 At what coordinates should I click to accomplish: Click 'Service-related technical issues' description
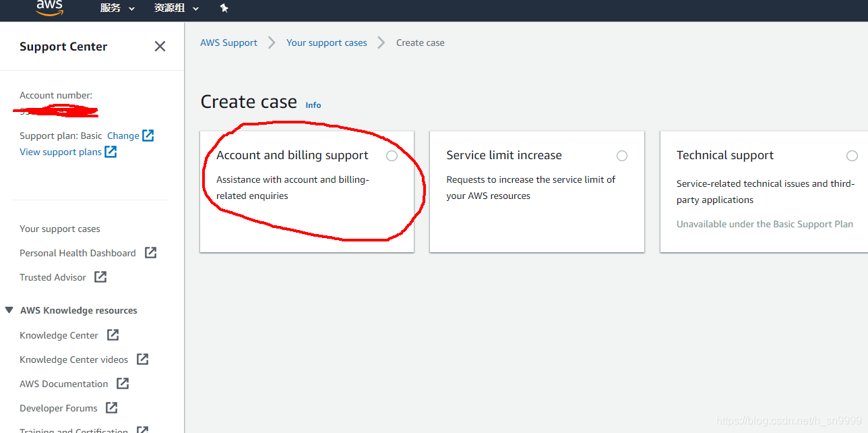click(766, 192)
